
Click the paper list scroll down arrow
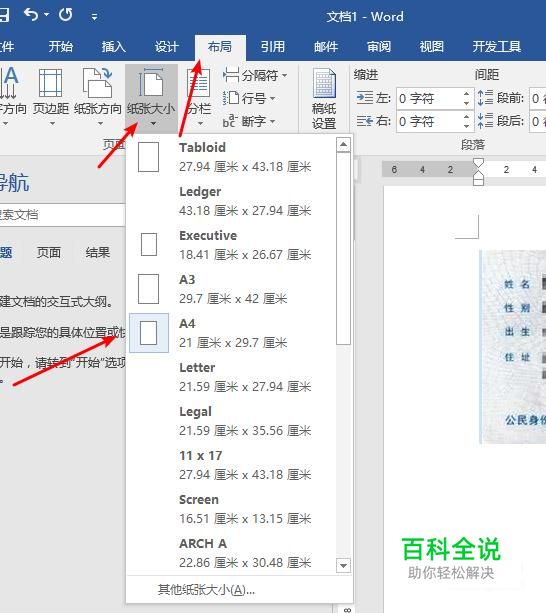343,565
